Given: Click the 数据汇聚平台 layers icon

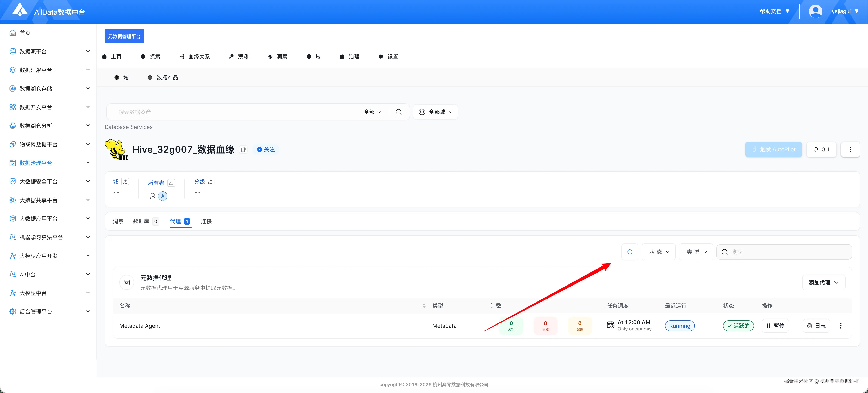Looking at the screenshot, I should click(13, 70).
